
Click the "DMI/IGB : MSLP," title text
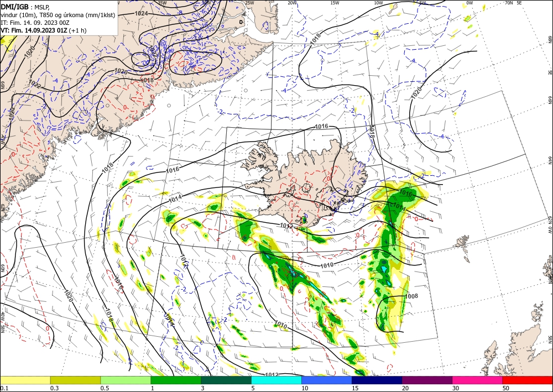coord(25,6)
